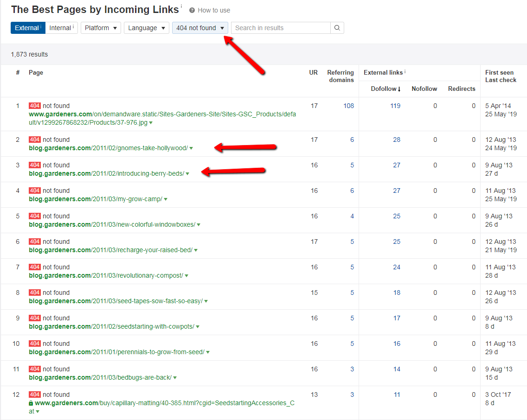Expand the new-colorful-windowboxes URL caret
Screen dimensions: 527x420
[199, 225]
